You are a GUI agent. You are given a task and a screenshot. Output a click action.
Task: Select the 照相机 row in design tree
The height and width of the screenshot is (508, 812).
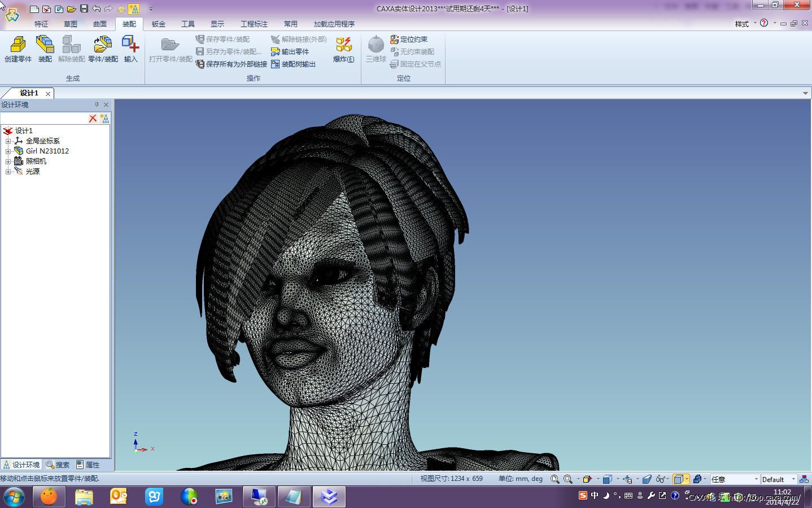point(36,161)
